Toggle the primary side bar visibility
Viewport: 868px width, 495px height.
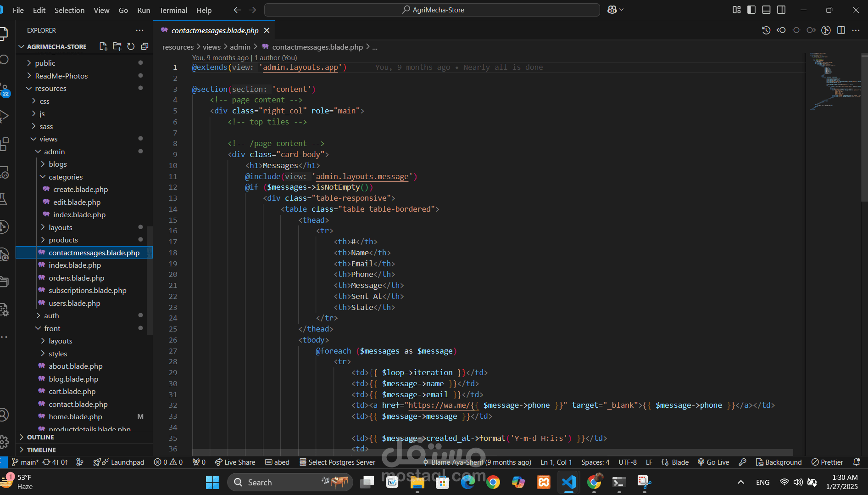(751, 10)
